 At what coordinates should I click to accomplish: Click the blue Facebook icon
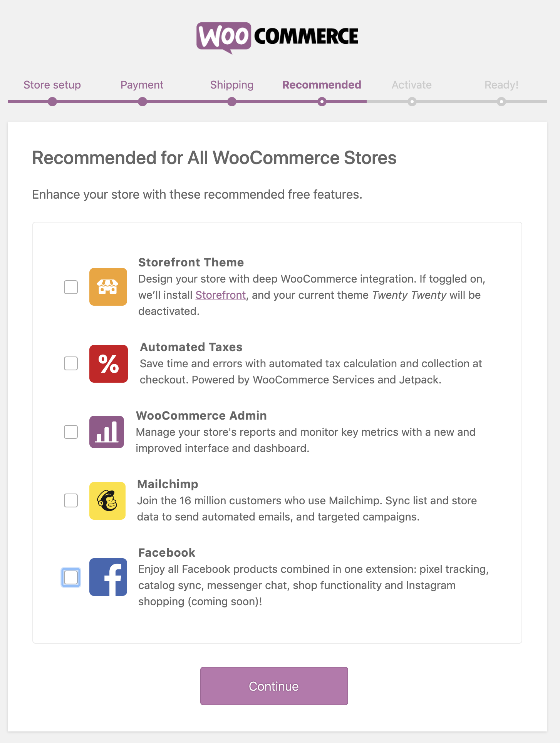pos(108,577)
